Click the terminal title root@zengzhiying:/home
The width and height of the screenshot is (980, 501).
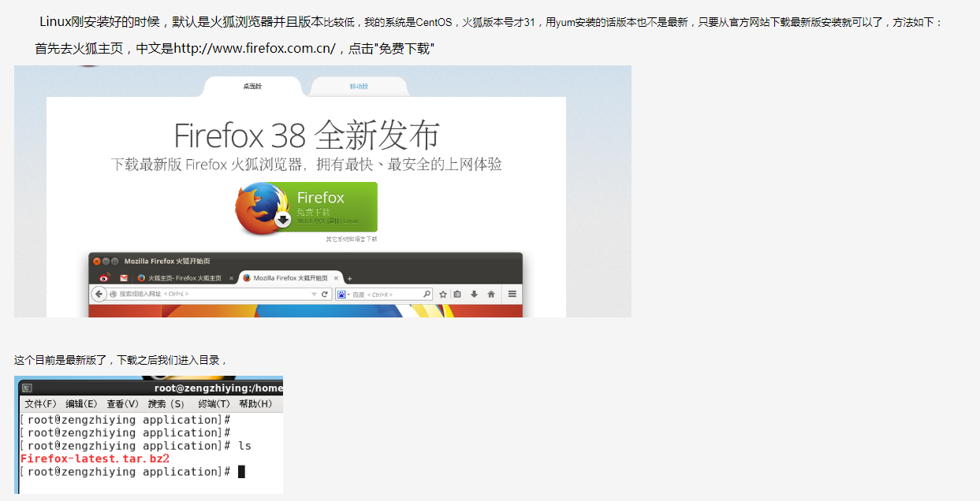[x=218, y=388]
